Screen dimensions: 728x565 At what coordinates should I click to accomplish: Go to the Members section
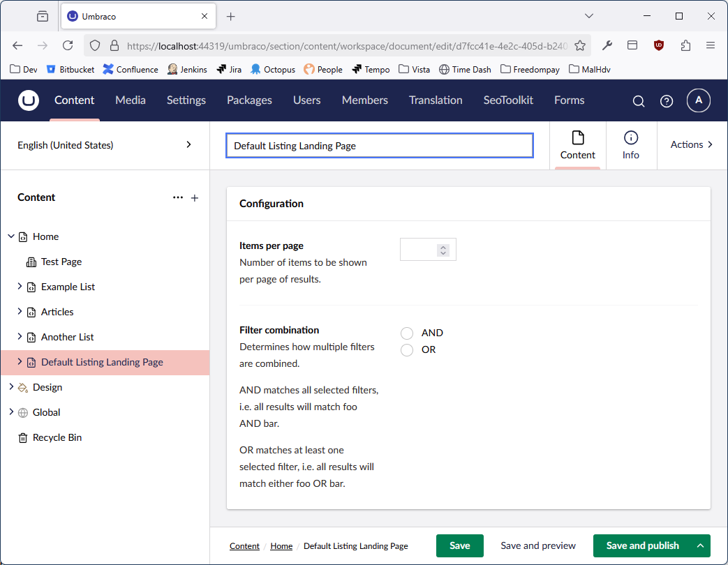click(x=365, y=100)
